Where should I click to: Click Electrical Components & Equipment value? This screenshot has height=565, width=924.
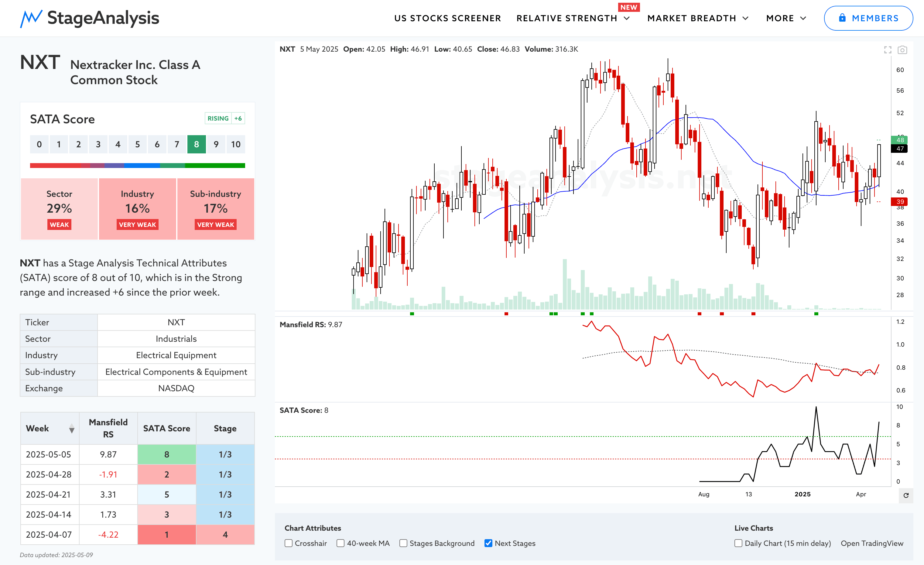pyautogui.click(x=176, y=372)
